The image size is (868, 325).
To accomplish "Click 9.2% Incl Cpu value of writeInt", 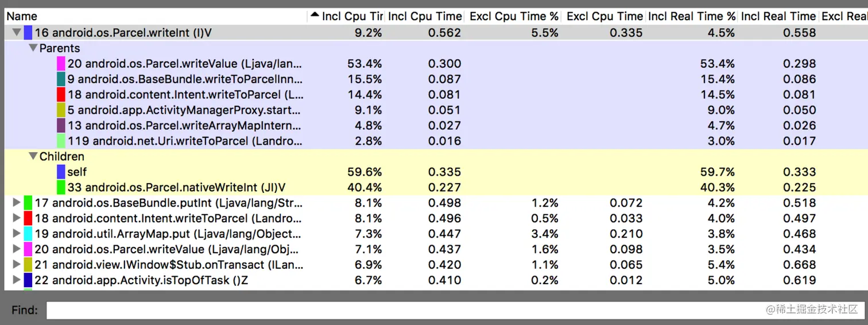I will (368, 33).
